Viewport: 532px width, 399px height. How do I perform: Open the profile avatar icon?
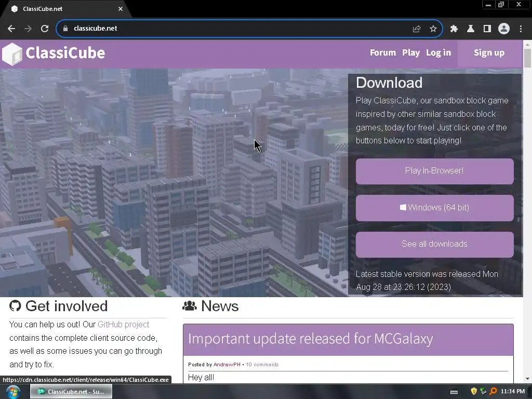click(504, 29)
